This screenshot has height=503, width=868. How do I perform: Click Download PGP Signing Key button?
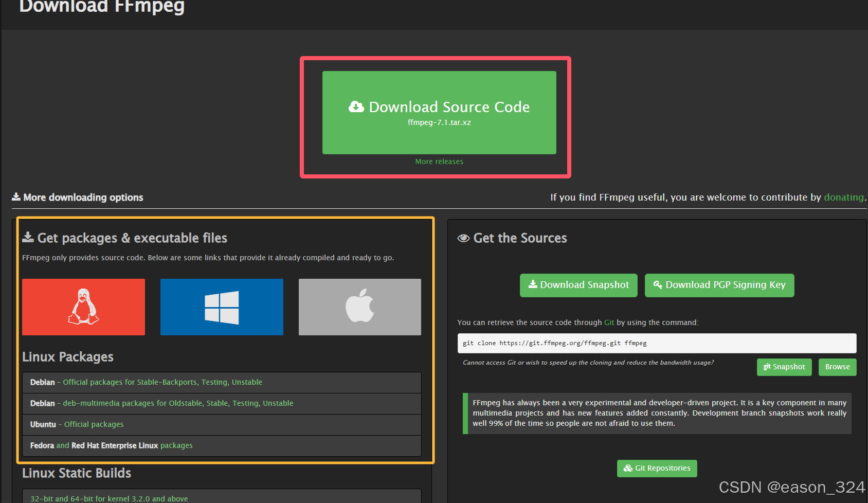719,285
